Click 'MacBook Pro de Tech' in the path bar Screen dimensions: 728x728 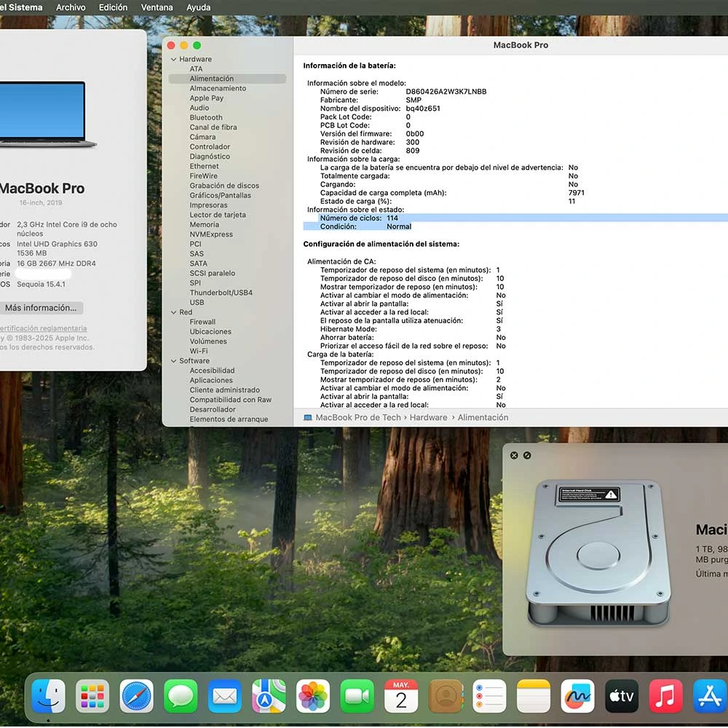click(x=358, y=417)
